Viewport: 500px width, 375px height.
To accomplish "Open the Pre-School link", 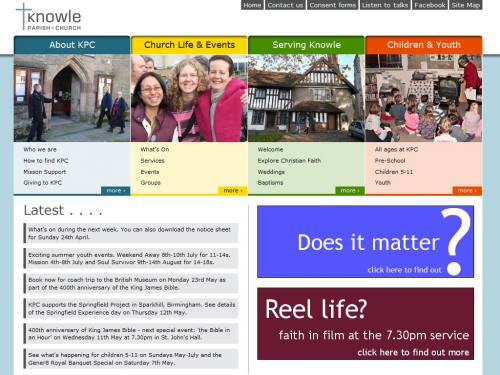I will [x=390, y=161].
